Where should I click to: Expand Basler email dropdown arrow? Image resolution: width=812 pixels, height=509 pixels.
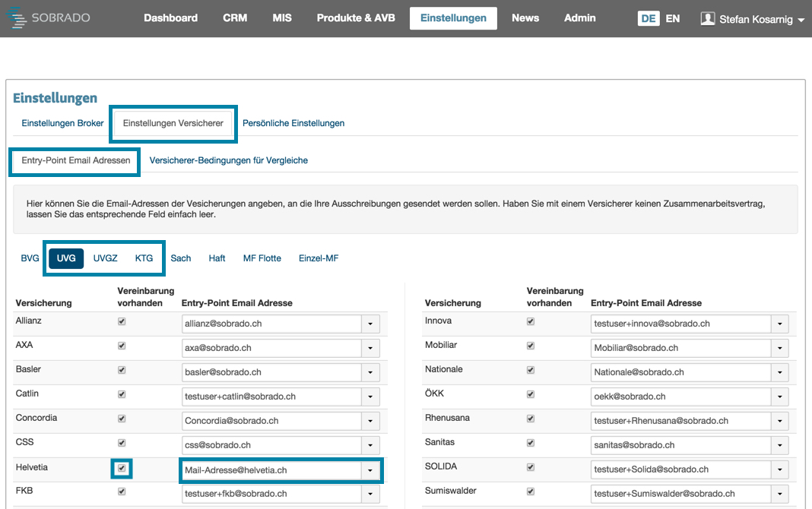point(370,372)
